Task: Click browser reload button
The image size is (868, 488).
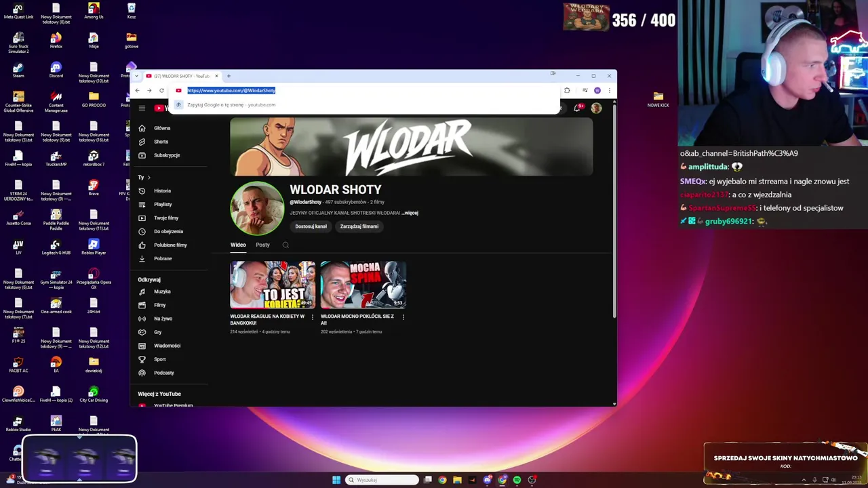Action: tap(161, 90)
